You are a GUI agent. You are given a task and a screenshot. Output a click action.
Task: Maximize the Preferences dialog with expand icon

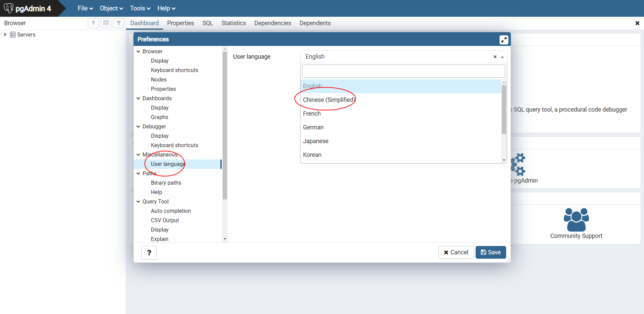504,40
